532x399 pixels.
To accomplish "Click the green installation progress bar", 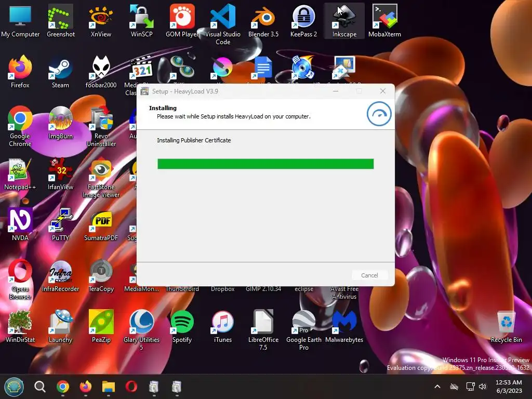I will [x=265, y=164].
